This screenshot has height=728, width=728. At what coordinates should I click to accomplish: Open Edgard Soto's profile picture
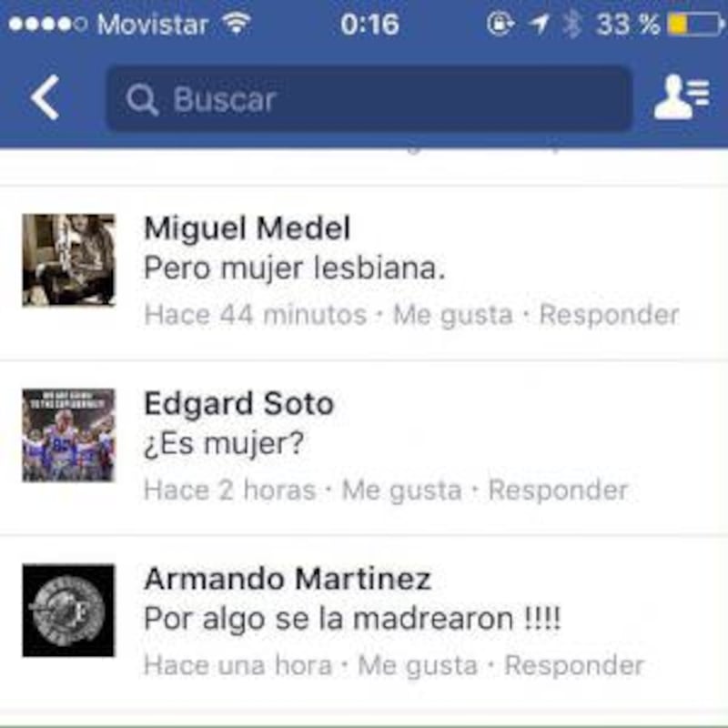click(68, 435)
